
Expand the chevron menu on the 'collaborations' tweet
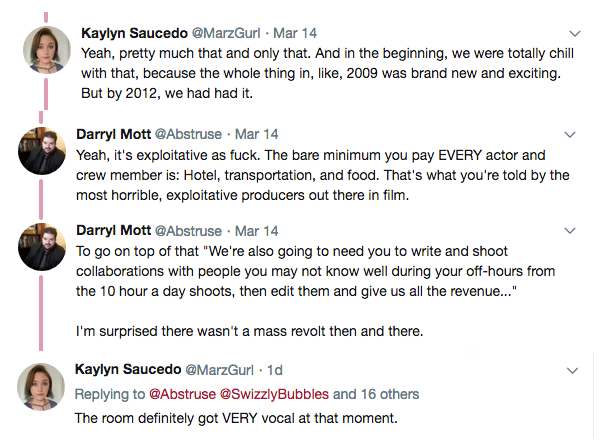[x=571, y=231]
